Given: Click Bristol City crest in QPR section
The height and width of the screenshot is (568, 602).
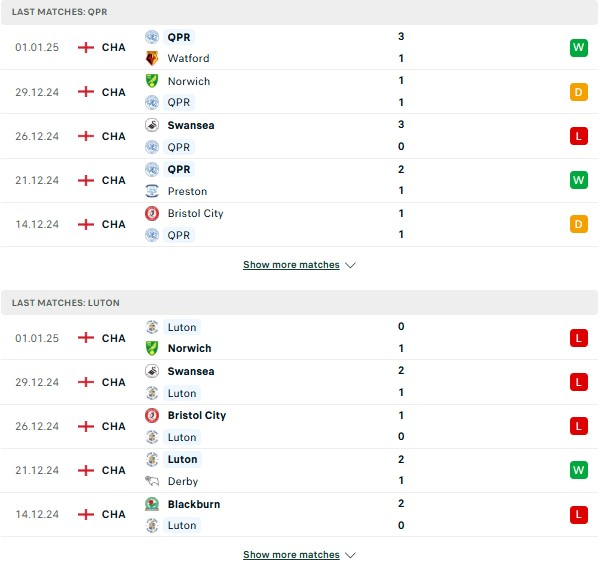Looking at the screenshot, I should click(152, 213).
